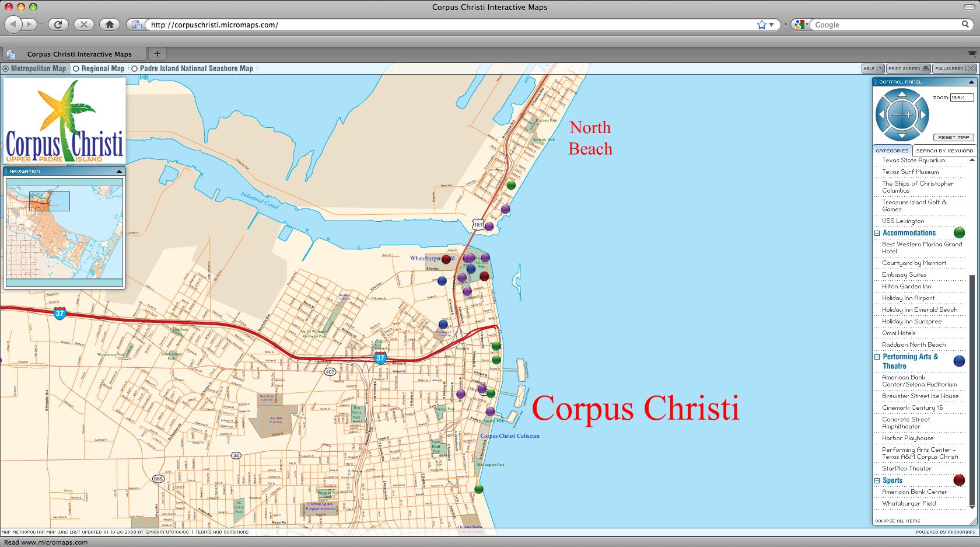
Task: Click the State Highway 44 shield on map
Action: pos(236,455)
